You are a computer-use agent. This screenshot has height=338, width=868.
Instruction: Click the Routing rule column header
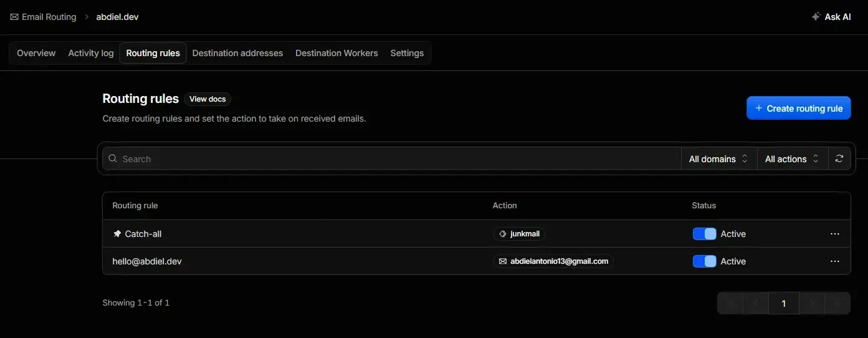(x=135, y=205)
